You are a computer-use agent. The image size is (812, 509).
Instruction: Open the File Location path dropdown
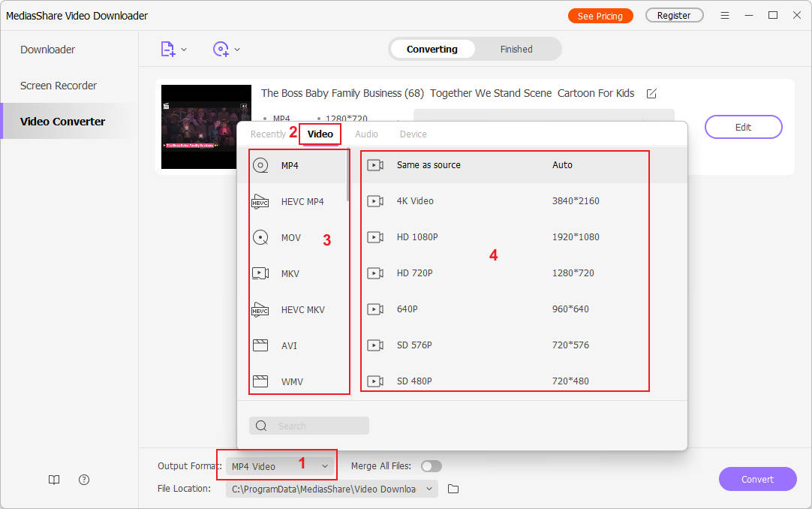[332, 489]
